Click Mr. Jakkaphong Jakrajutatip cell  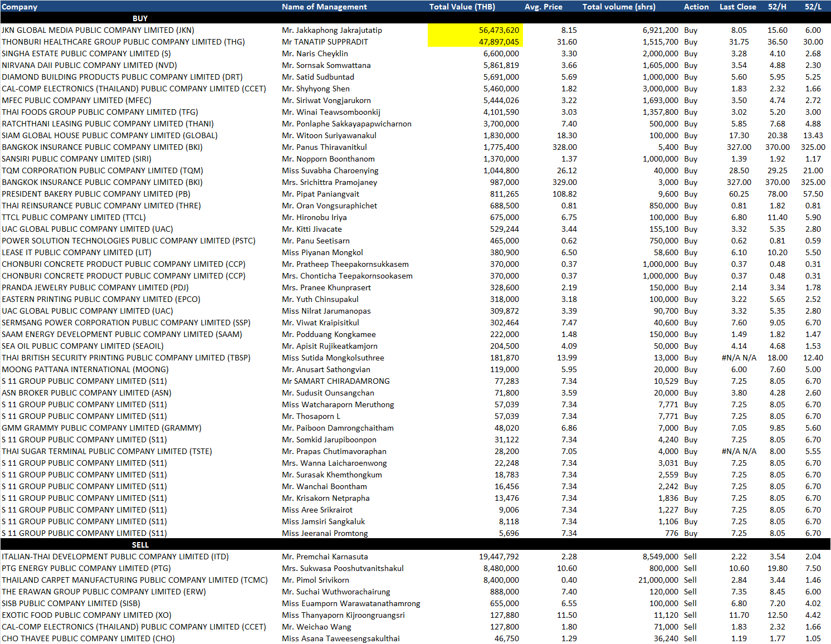pos(332,30)
